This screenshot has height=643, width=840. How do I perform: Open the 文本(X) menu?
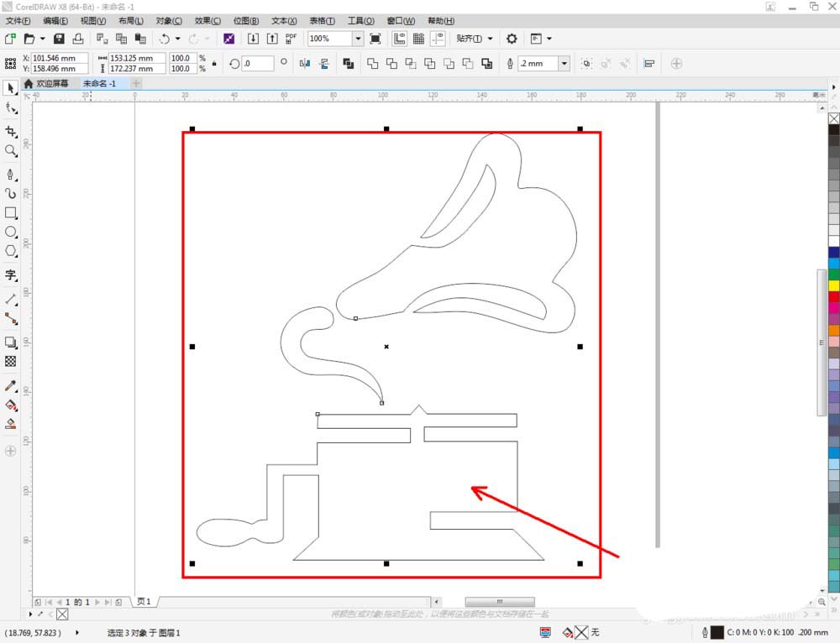pos(284,20)
